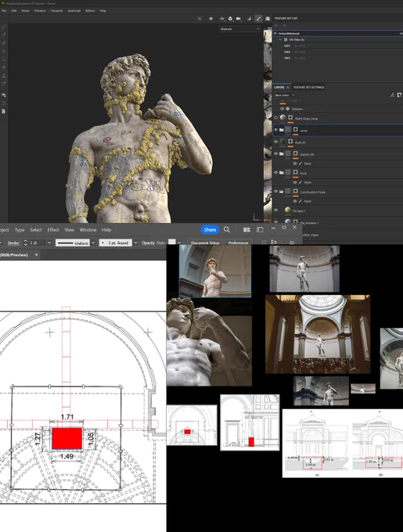Open symmetry settings icon in viewport toolbar
The image size is (403, 532).
click(x=222, y=19)
